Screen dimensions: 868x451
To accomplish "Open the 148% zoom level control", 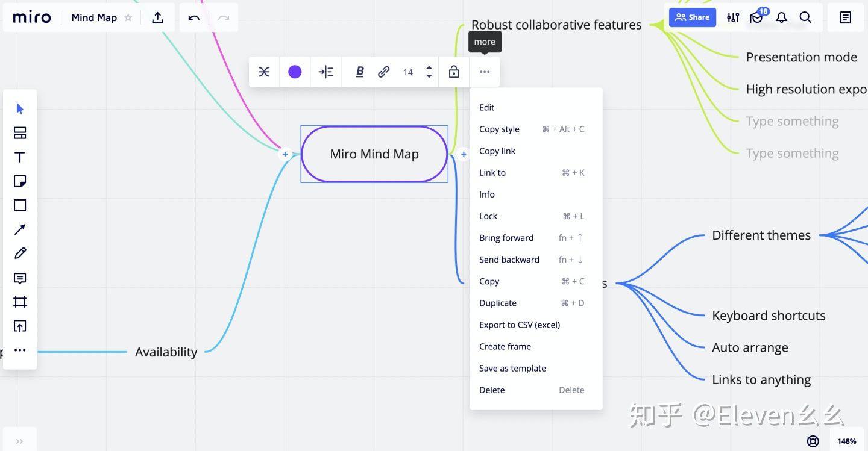I will pos(847,441).
